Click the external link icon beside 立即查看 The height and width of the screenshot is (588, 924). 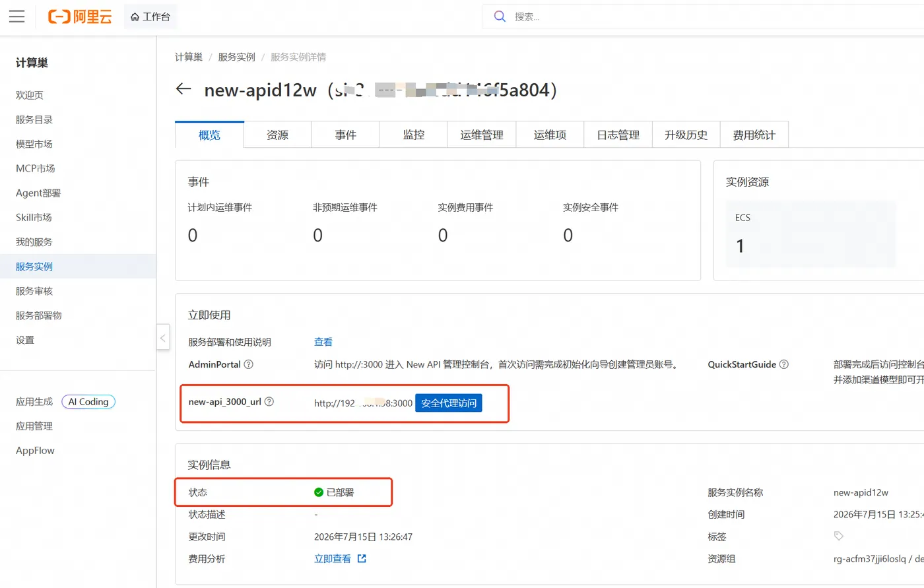click(362, 558)
